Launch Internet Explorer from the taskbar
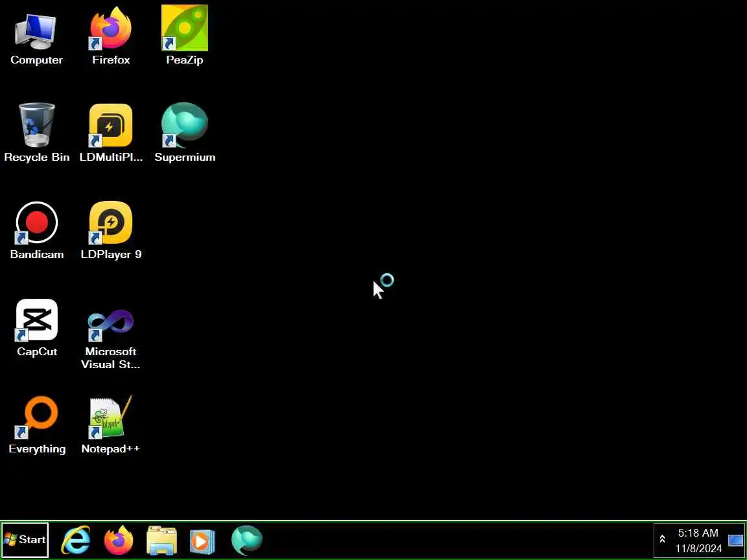Screen dimensions: 747x560 (76, 540)
